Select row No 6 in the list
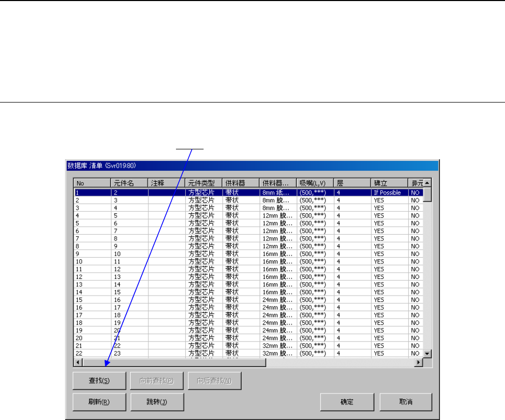This screenshot has height=420, width=505. [x=248, y=231]
